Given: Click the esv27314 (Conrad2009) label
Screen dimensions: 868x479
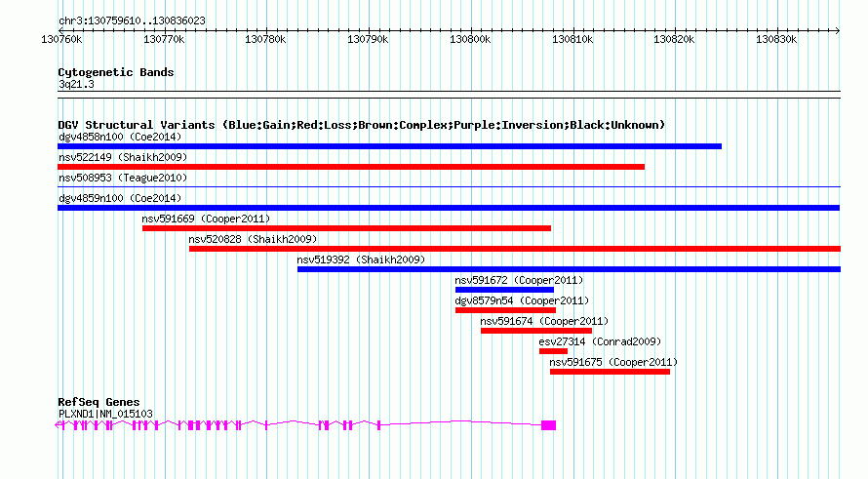Looking at the screenshot, I should pos(600,341).
